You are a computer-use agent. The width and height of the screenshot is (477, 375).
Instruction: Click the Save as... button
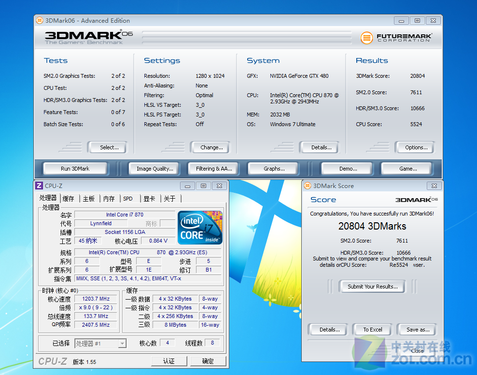(x=417, y=330)
